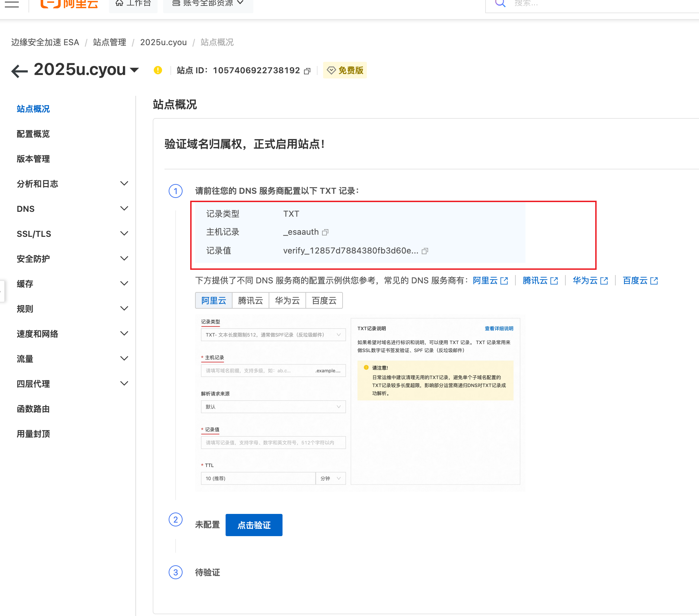Screen dimensions: 699x616
Task: Copy the verify_ record value
Action: [426, 250]
